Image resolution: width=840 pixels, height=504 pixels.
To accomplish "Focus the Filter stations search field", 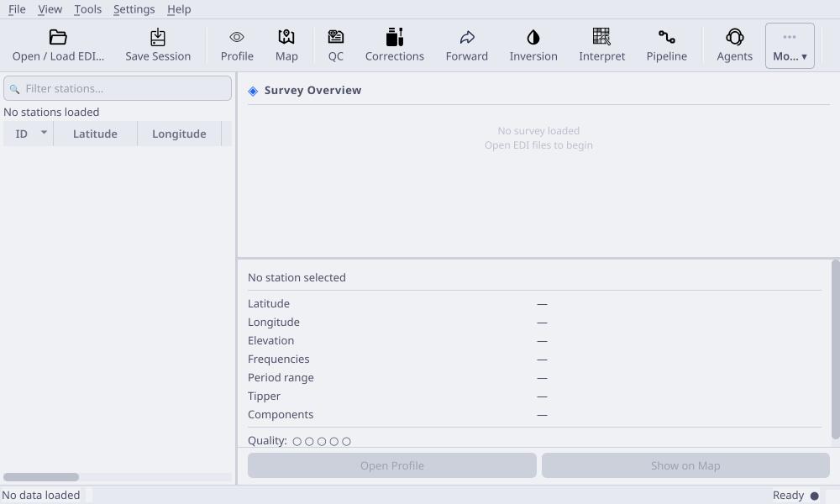I will coord(118,88).
